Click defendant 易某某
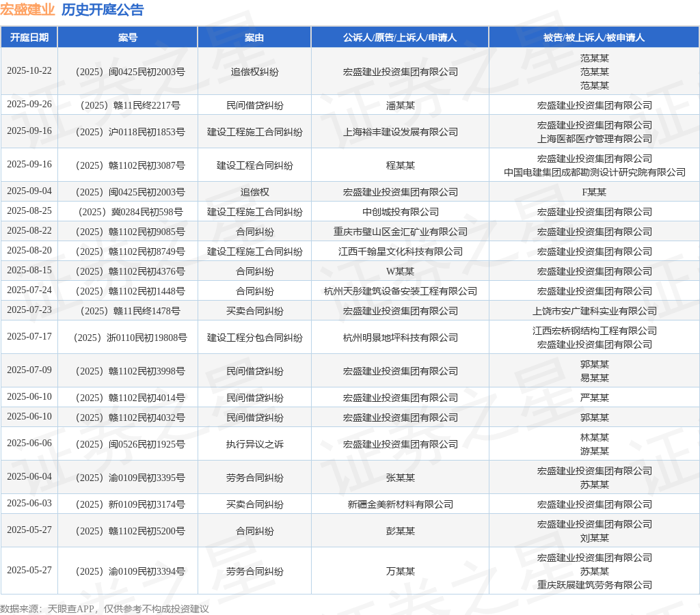 pos(595,378)
